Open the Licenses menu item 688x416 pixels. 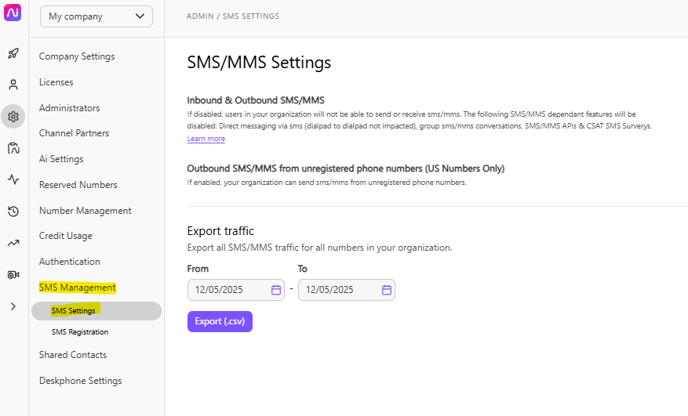click(x=56, y=82)
